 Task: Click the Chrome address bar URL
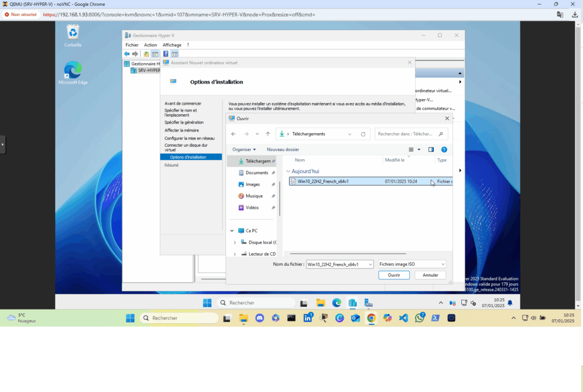tap(179, 15)
